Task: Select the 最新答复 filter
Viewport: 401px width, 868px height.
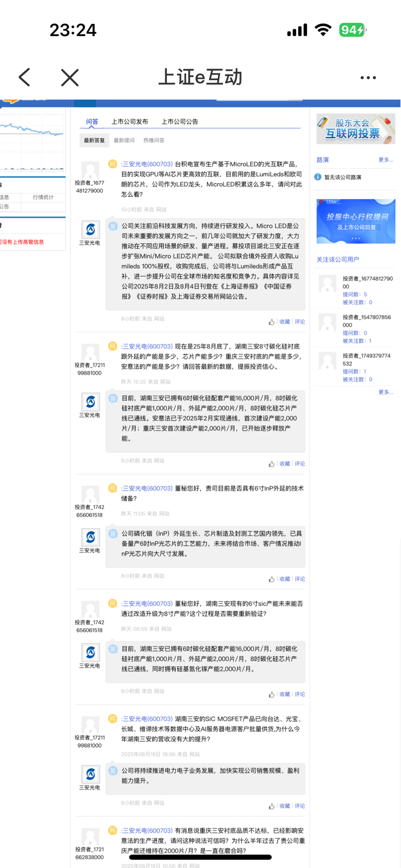Action: point(94,140)
